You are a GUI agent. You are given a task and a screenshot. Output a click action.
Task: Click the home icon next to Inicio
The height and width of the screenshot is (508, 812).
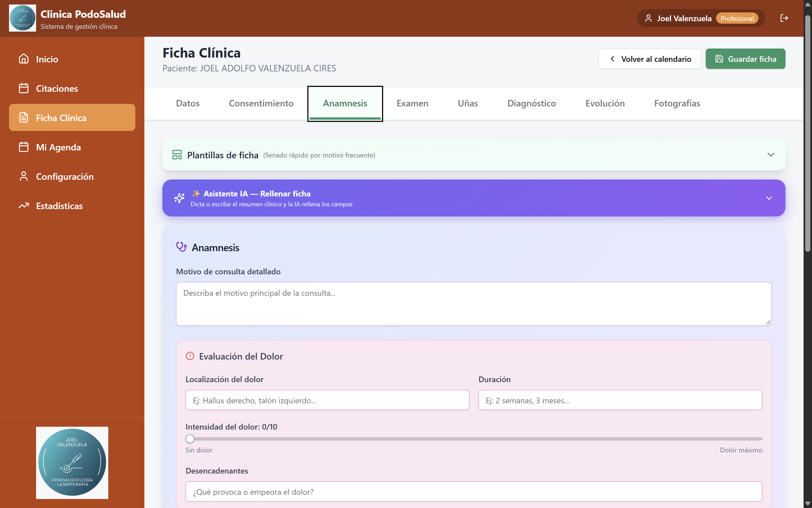(x=23, y=59)
